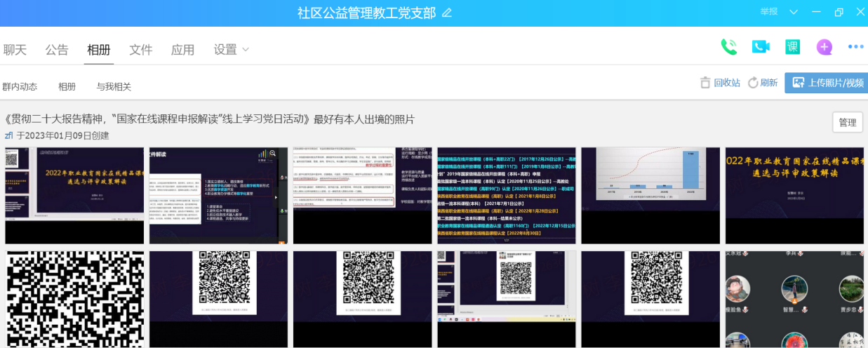The height and width of the screenshot is (348, 868).
Task: Show 群内动态 album feed
Action: tap(20, 86)
